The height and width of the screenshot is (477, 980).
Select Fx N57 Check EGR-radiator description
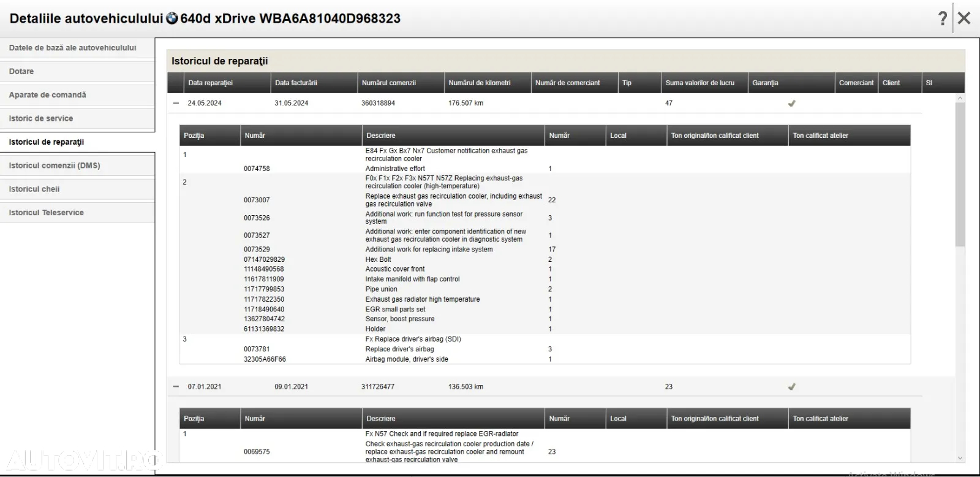click(x=442, y=434)
